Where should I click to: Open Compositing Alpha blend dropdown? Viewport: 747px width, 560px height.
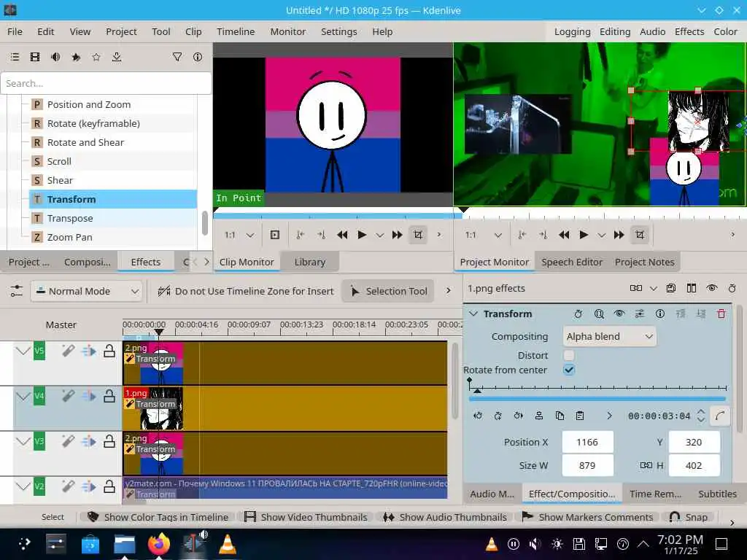609,337
